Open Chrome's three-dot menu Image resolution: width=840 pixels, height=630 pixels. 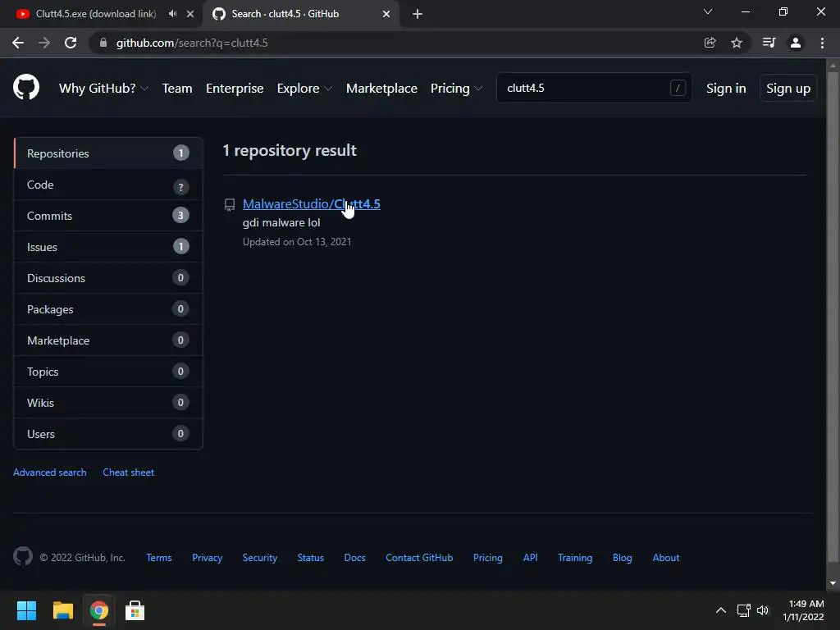tap(822, 43)
